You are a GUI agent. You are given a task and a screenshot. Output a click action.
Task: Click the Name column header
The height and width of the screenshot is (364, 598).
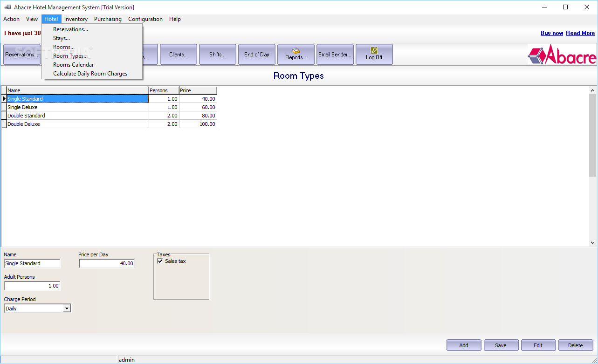[x=77, y=90]
